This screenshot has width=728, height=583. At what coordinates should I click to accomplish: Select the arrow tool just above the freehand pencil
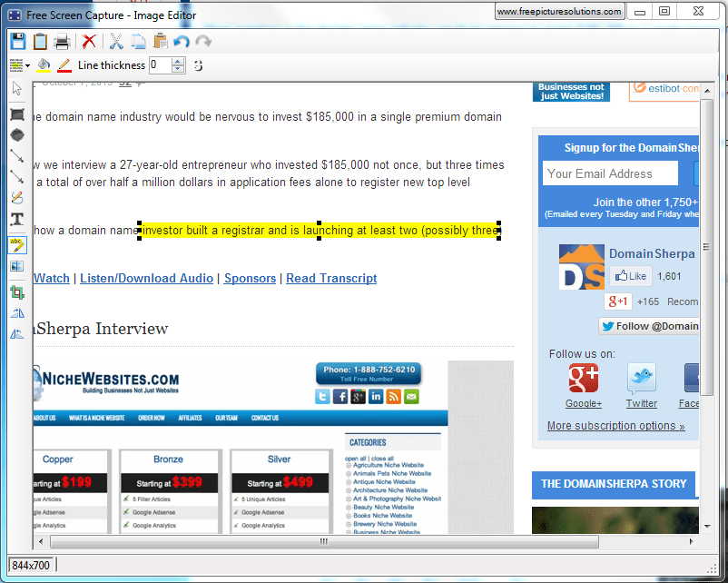click(17, 176)
